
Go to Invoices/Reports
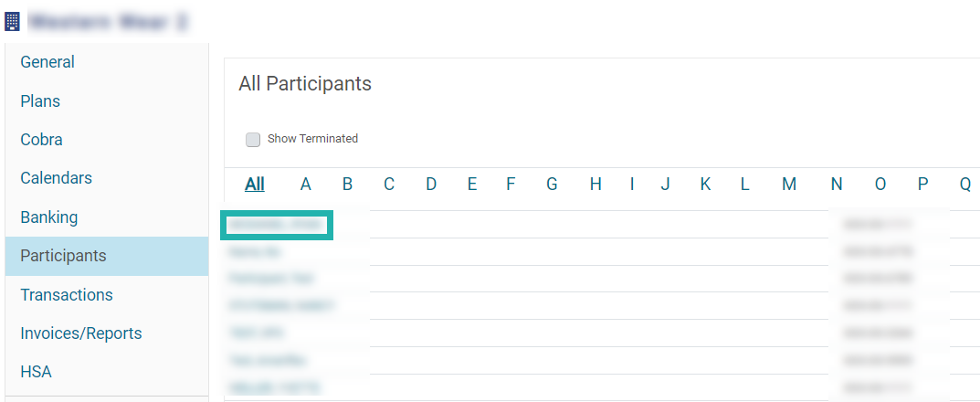pos(81,333)
